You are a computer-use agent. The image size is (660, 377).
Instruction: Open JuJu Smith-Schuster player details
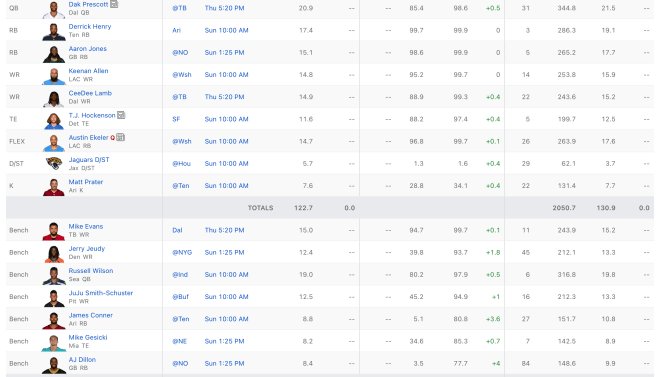[101, 293]
